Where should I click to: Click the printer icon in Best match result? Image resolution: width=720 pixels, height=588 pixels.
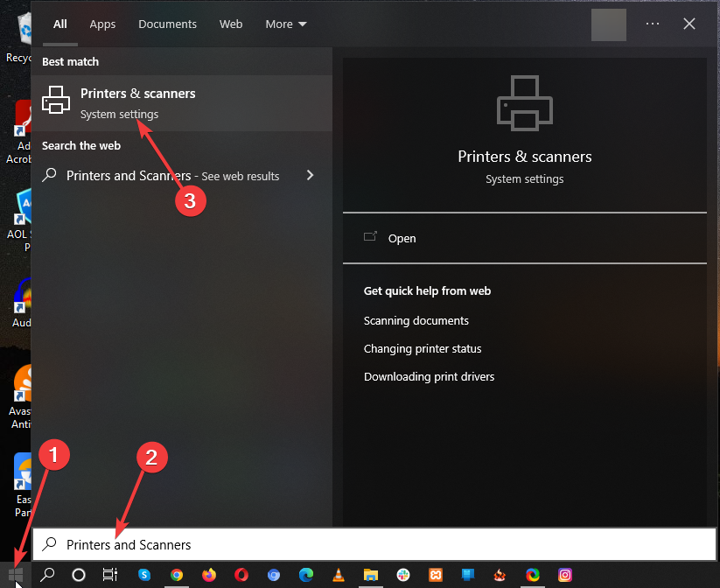pos(56,100)
